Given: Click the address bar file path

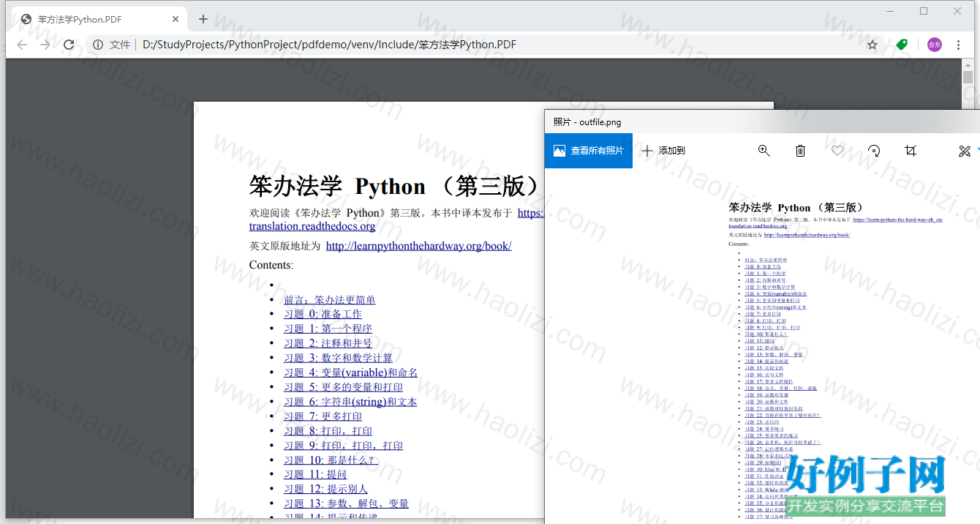Looking at the screenshot, I should coord(329,45).
